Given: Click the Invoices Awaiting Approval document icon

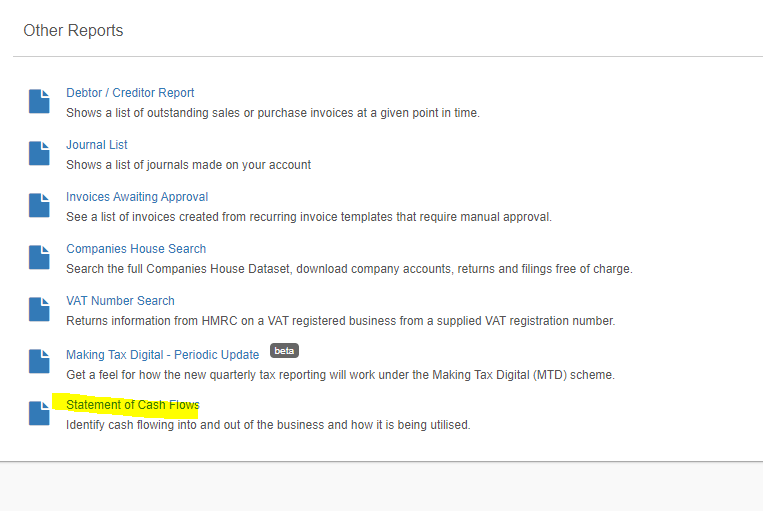Looking at the screenshot, I should click(39, 205).
